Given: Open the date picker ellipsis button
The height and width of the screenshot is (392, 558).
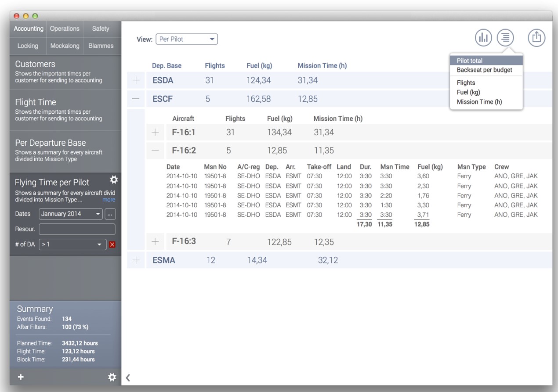Looking at the screenshot, I should (x=110, y=214).
